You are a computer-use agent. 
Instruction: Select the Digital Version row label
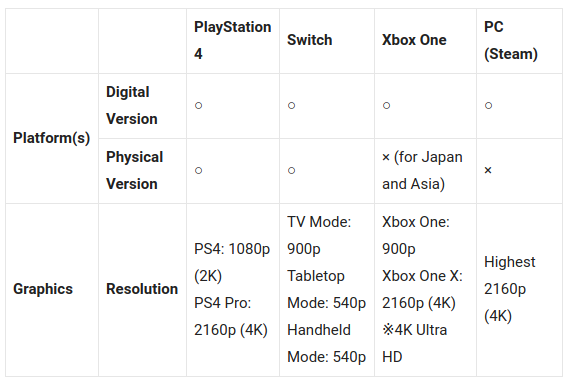(x=131, y=105)
